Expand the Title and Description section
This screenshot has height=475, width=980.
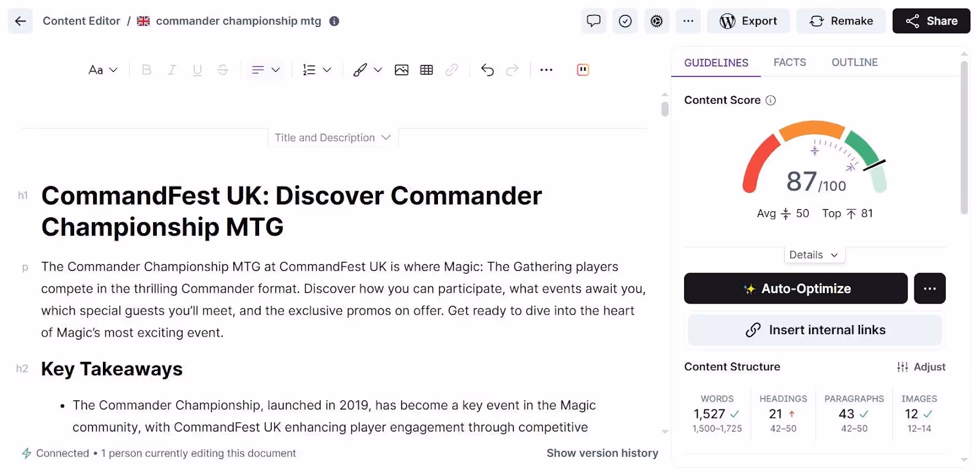click(333, 138)
